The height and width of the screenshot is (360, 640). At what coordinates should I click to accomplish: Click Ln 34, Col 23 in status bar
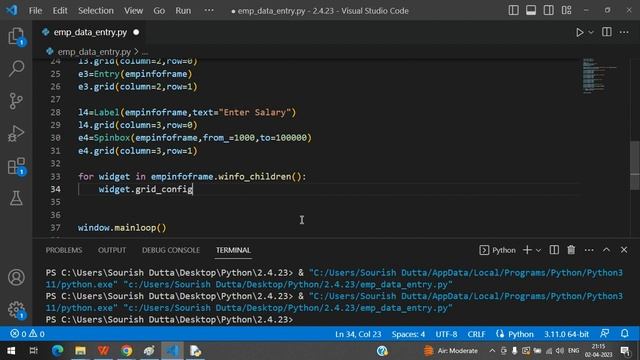click(x=358, y=334)
